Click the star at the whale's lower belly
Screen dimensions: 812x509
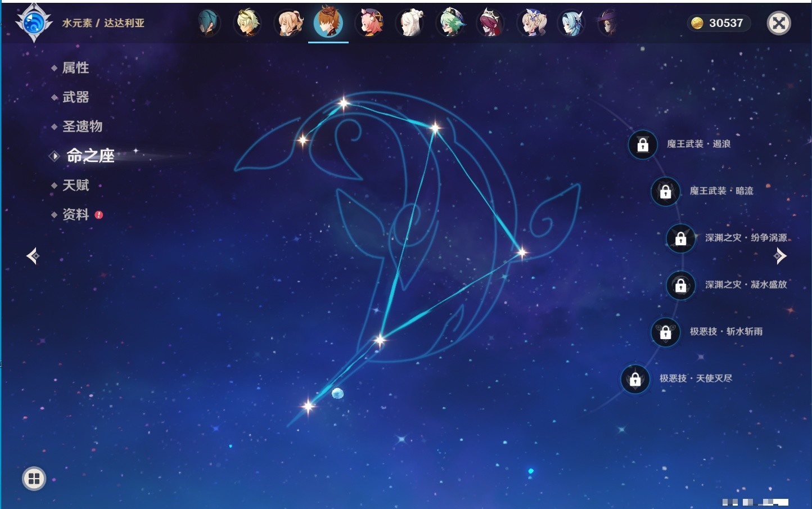tap(380, 340)
